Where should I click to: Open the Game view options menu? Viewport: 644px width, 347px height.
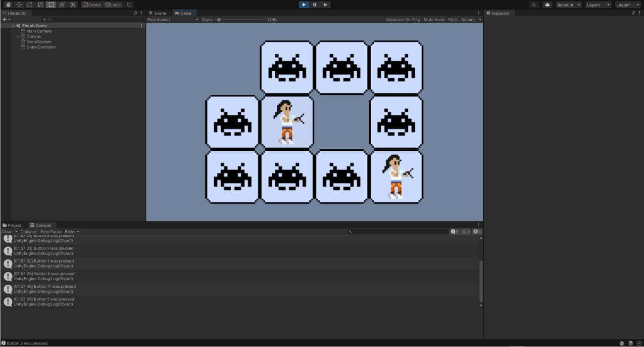coord(479,13)
